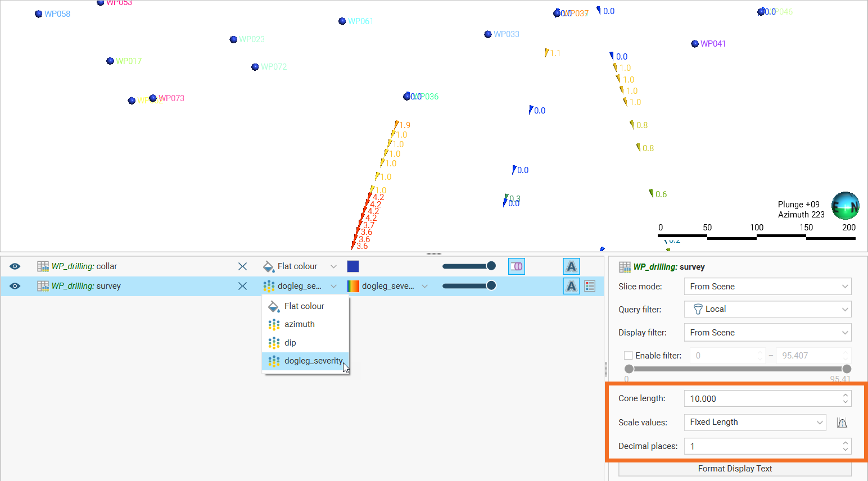
Task: Check the Enable filter checkbox
Action: (629, 356)
